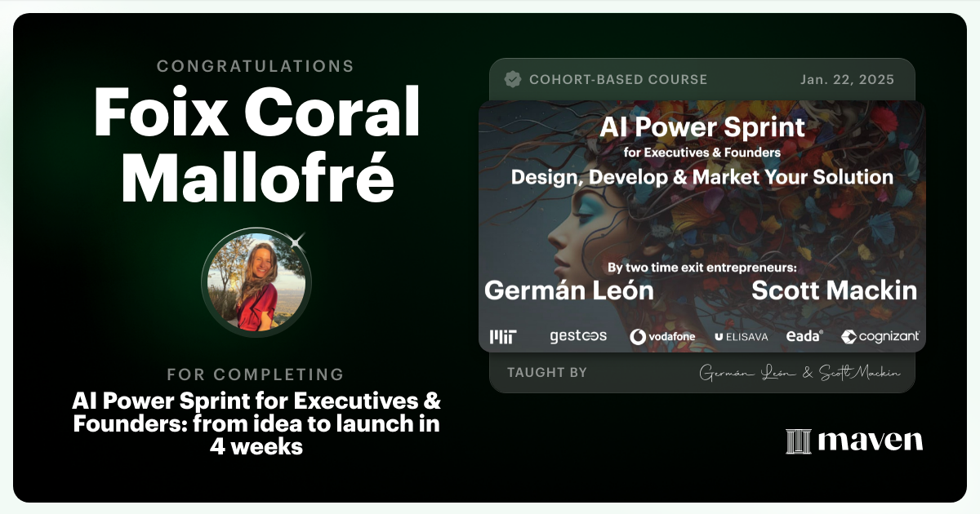Click the Design, Develop & Market tagline

point(702,176)
